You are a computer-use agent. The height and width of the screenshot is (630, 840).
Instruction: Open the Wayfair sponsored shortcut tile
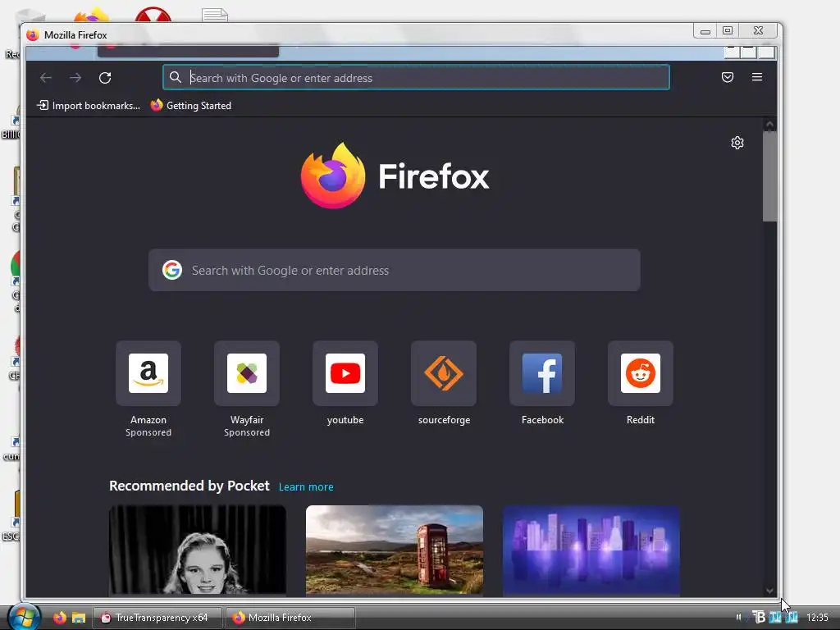247,373
